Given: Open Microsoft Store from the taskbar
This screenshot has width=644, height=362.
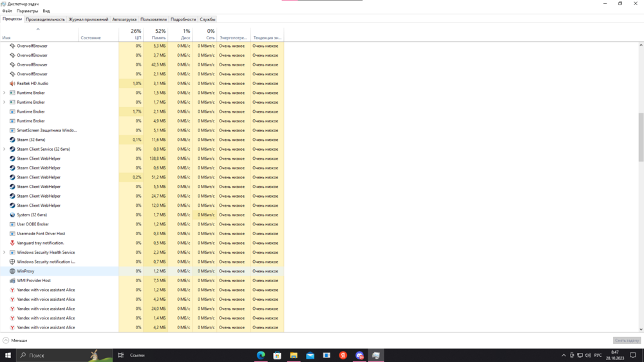Looking at the screenshot, I should coord(277,356).
